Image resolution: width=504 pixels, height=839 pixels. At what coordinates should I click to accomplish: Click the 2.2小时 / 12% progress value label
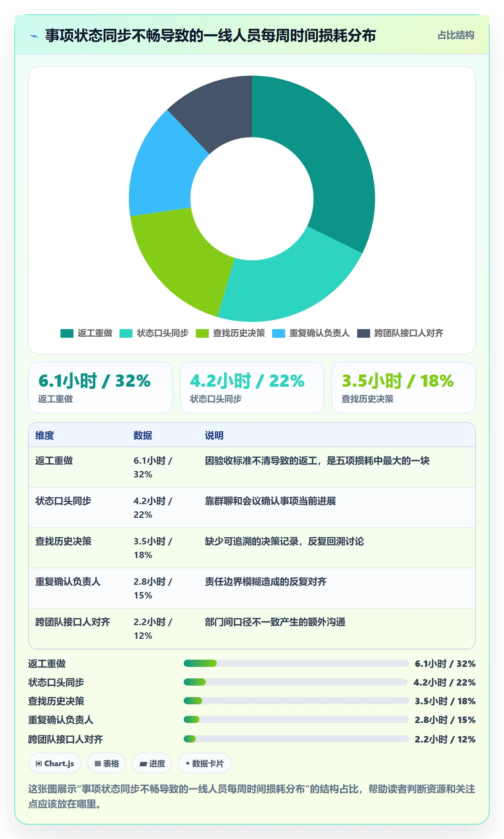point(445,739)
